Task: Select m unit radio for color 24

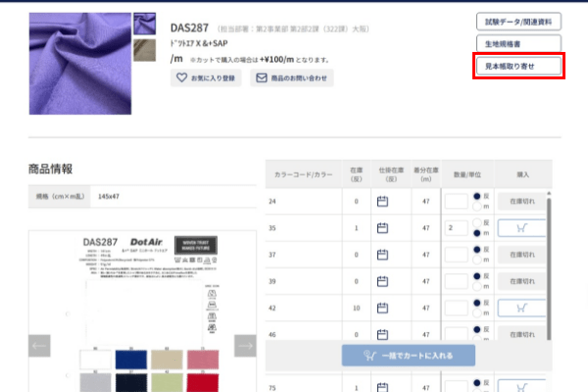Action: (477, 208)
